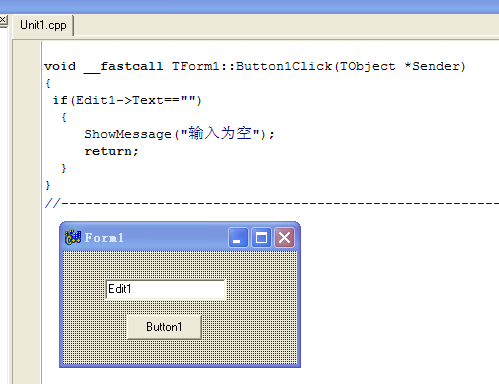The width and height of the screenshot is (499, 384).
Task: Switch to the Unit1.cpp tab
Action: (43, 25)
